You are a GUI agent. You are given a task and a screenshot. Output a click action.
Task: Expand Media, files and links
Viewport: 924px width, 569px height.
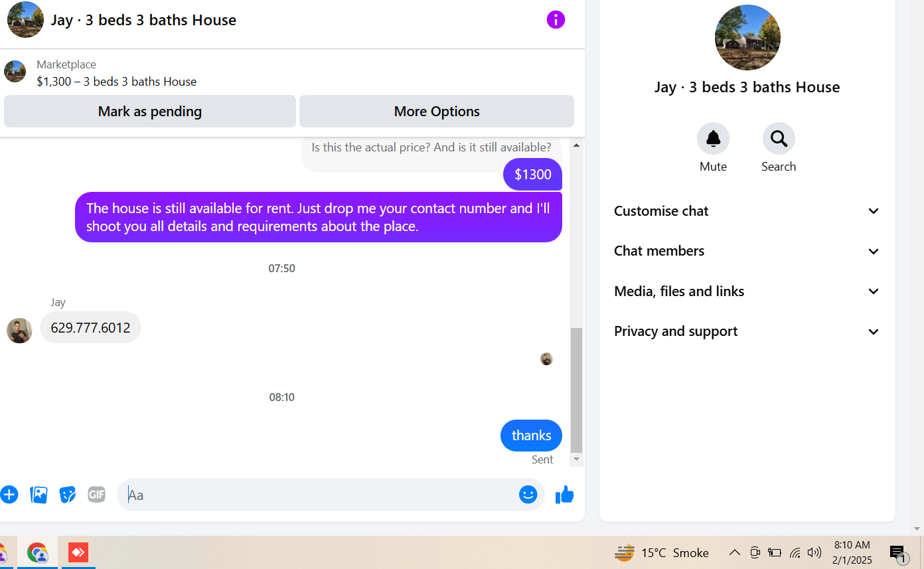(x=747, y=291)
